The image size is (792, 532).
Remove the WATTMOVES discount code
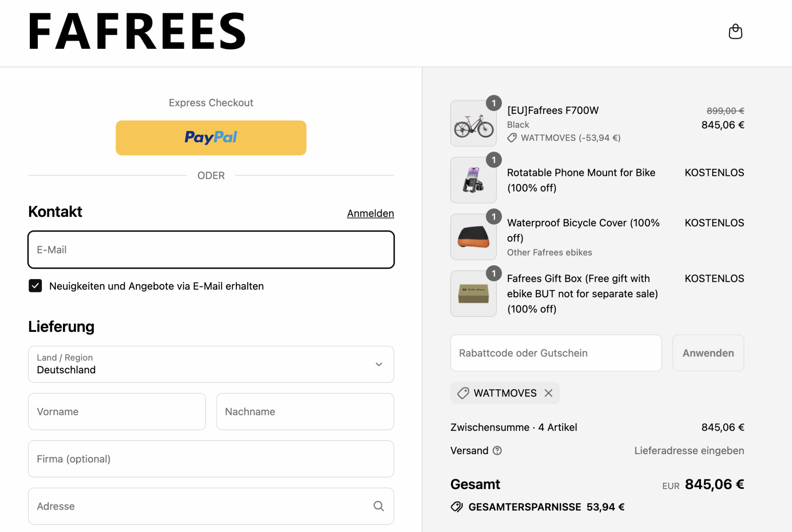(x=548, y=393)
